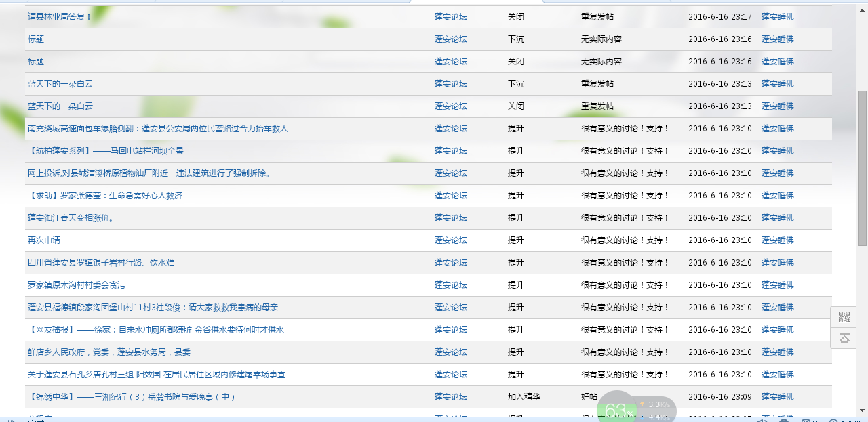This screenshot has height=422, width=868.
Task: Open the 鲜店乡人民政府 post
Action: coord(108,352)
